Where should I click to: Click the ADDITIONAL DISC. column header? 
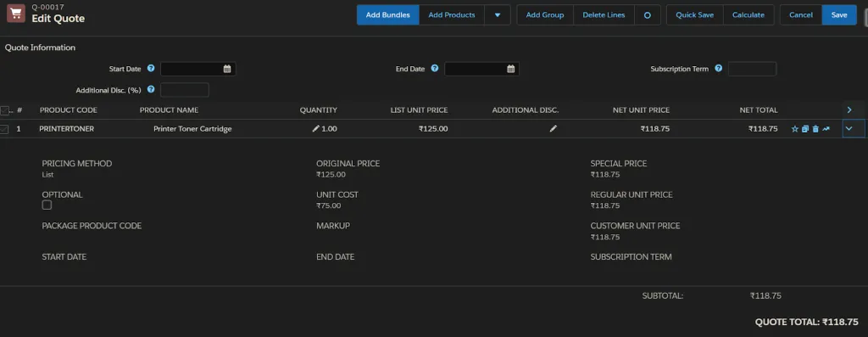(x=526, y=110)
